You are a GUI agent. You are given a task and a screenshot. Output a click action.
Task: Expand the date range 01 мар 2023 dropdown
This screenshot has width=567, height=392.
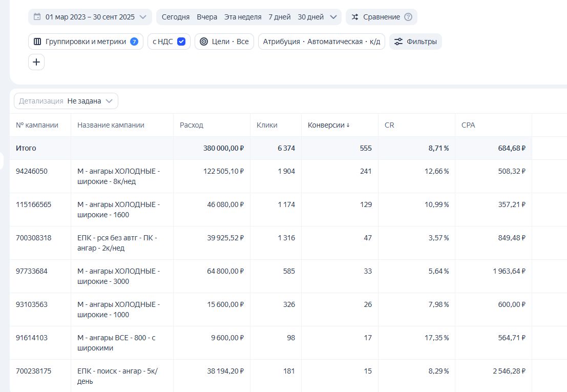tap(143, 17)
